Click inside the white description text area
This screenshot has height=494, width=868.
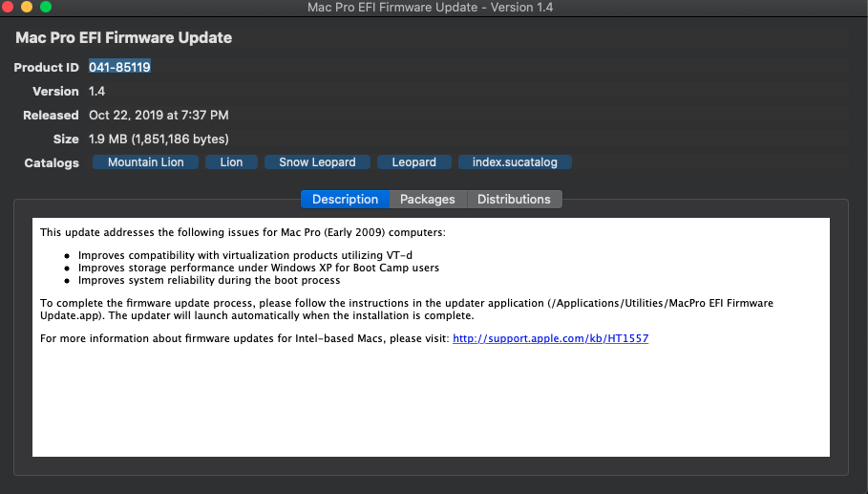[x=430, y=401]
